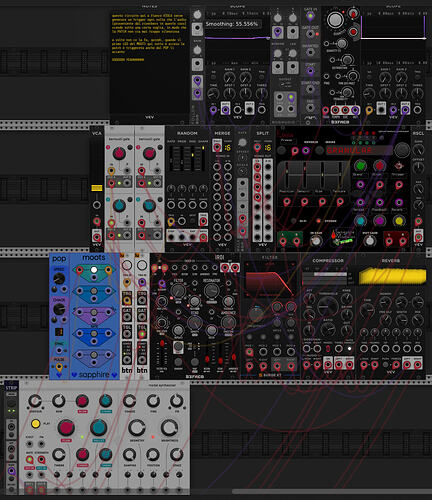Click the OUT GAIN knob on the granular module
Screen dimensions: 432x500
point(369,240)
